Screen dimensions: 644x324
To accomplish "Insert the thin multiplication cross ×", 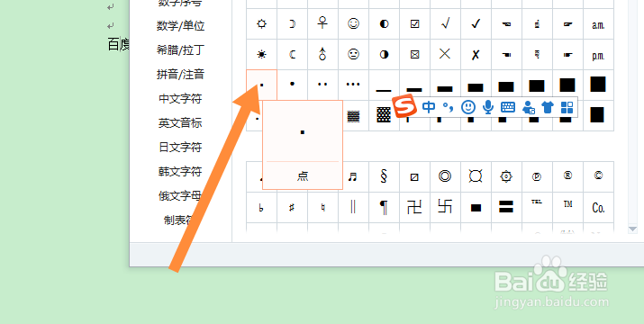I will 445,54.
